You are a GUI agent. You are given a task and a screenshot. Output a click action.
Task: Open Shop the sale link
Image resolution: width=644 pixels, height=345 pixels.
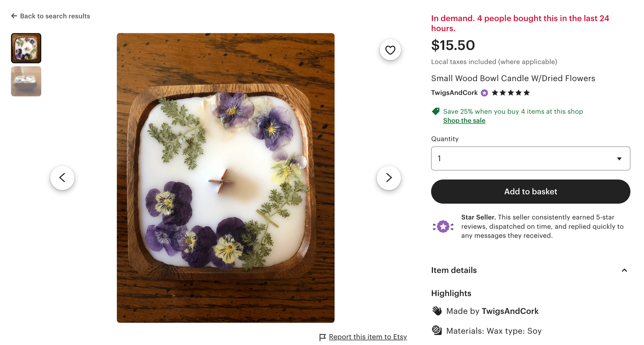point(464,120)
